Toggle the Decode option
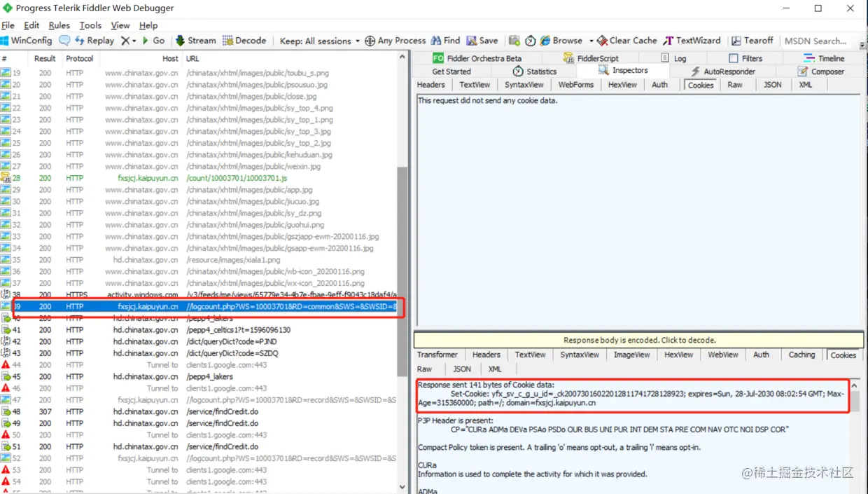Screen dimensions: 868x494 (244, 41)
